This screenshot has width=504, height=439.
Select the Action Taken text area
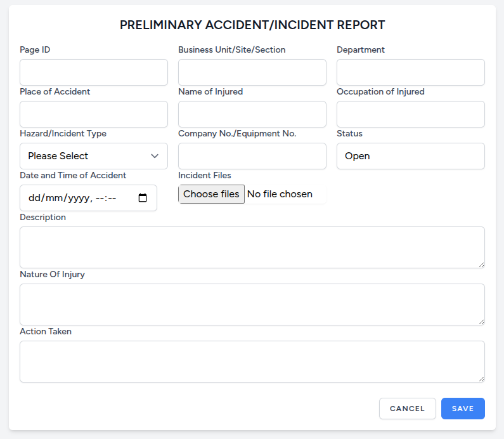tap(252, 362)
